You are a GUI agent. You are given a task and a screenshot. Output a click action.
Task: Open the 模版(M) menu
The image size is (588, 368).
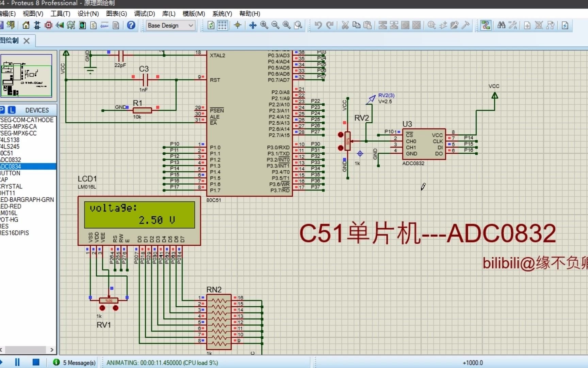point(194,14)
